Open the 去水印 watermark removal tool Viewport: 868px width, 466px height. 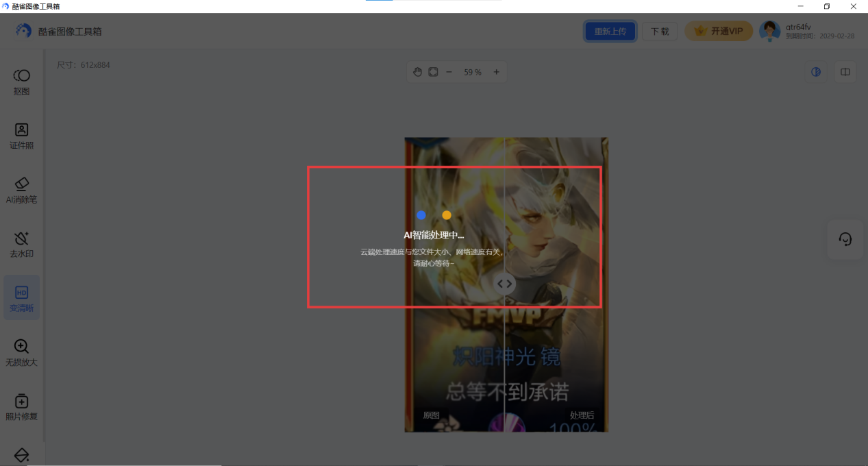pyautogui.click(x=21, y=244)
